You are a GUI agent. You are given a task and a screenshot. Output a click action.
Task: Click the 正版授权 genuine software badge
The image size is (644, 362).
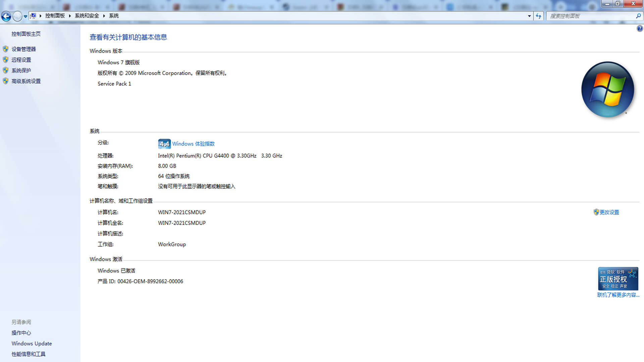618,279
